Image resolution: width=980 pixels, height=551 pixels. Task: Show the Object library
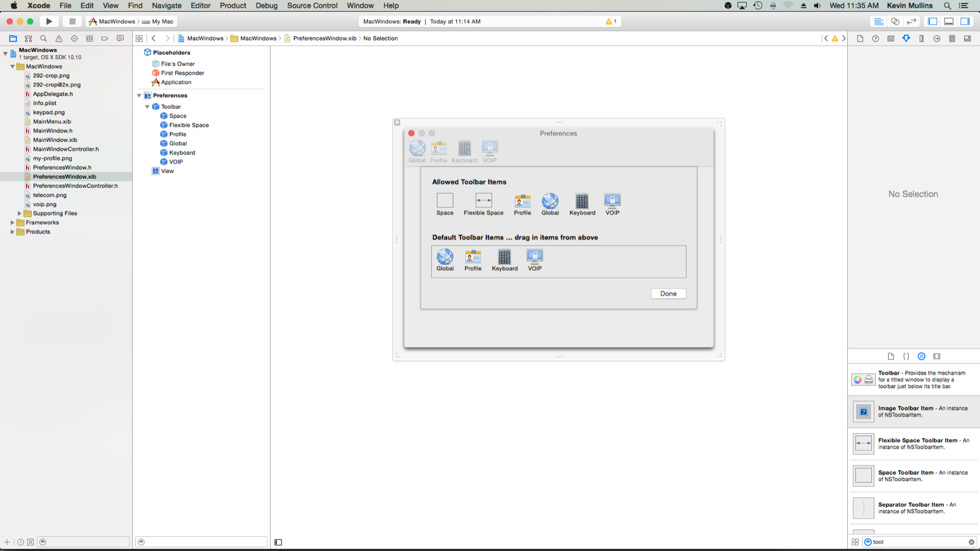922,357
